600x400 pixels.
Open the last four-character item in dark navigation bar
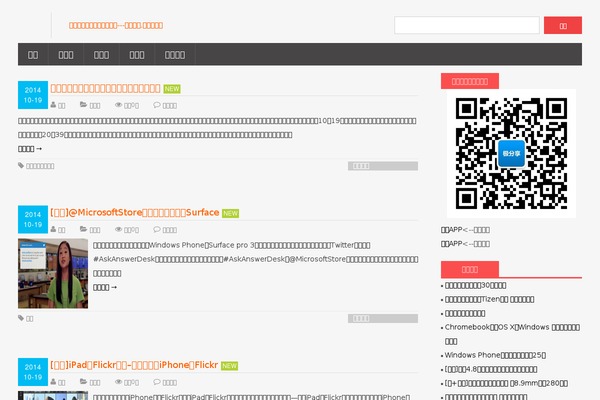coord(175,55)
